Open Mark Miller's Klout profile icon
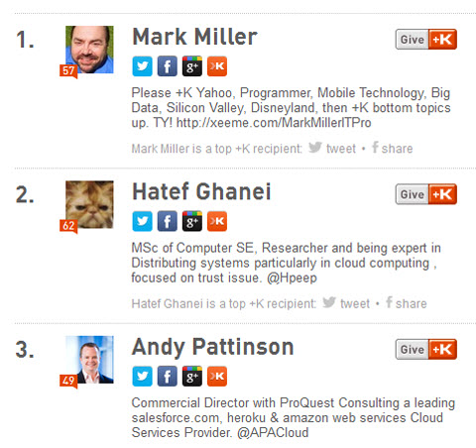Screen dimensions: 476x448 pyautogui.click(x=217, y=66)
